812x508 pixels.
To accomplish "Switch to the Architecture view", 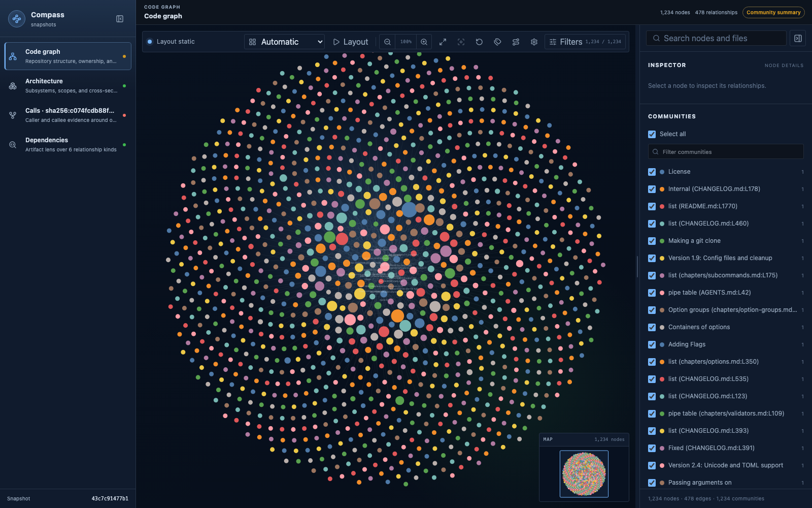I will [x=68, y=85].
